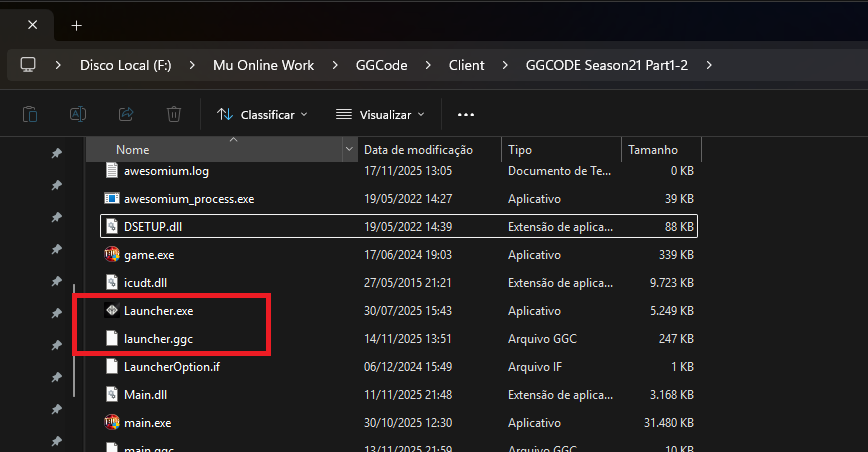Viewport: 868px width, 452px height.
Task: Click the Paste clipboard icon in toolbar
Action: 30,115
